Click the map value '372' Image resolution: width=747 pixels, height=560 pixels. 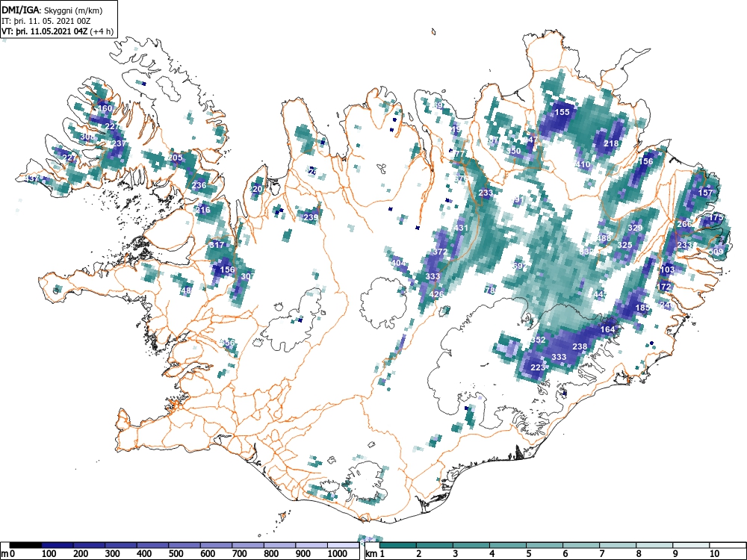point(440,252)
